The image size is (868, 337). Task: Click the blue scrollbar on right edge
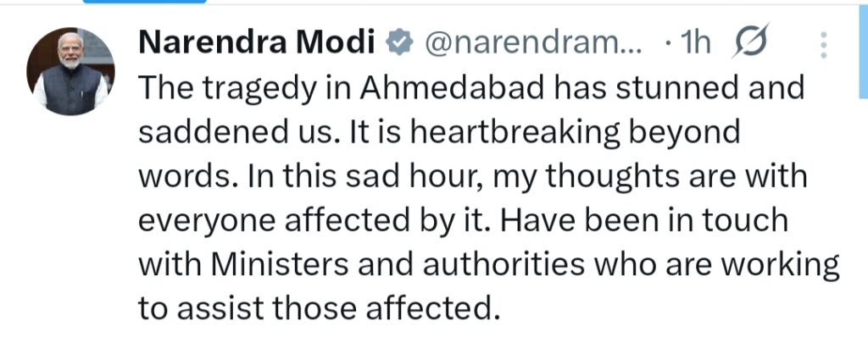click(x=864, y=51)
